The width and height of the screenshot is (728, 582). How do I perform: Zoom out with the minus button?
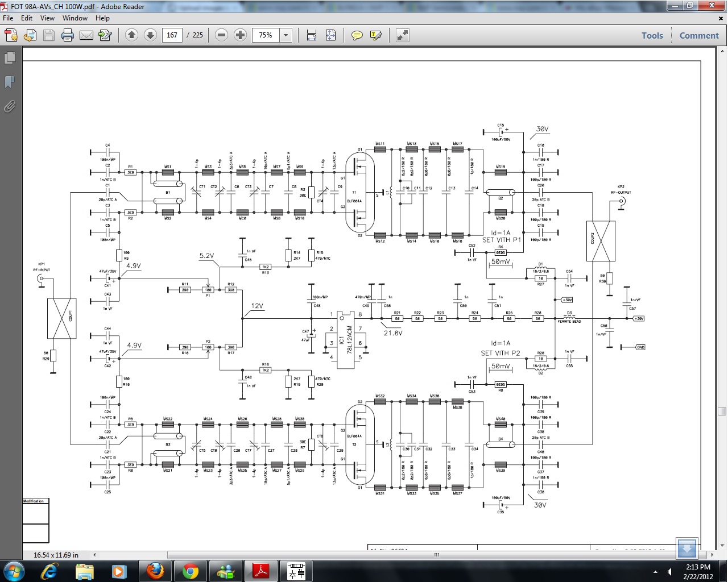222,35
